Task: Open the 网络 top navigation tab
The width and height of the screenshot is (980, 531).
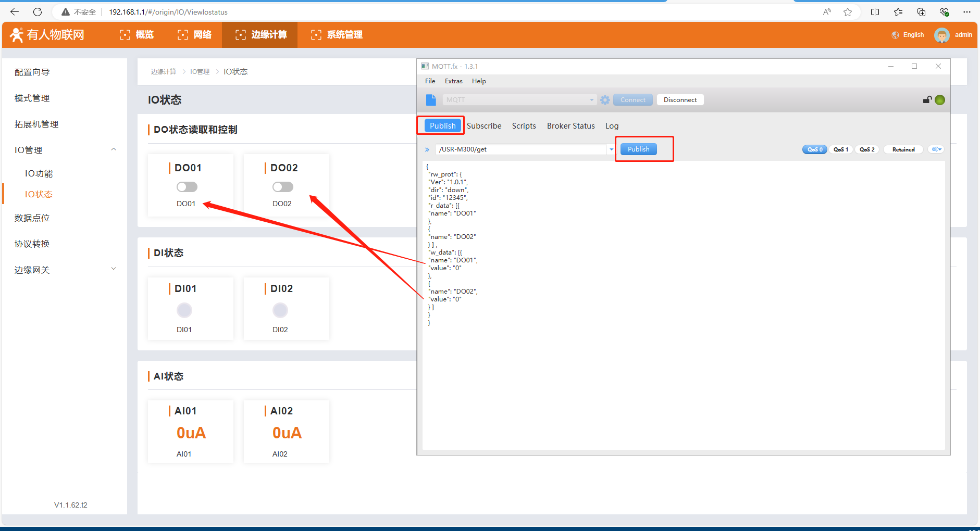Action: [x=194, y=35]
